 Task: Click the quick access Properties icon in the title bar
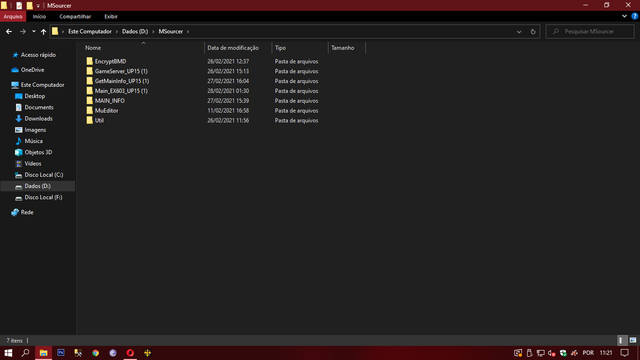click(x=19, y=5)
